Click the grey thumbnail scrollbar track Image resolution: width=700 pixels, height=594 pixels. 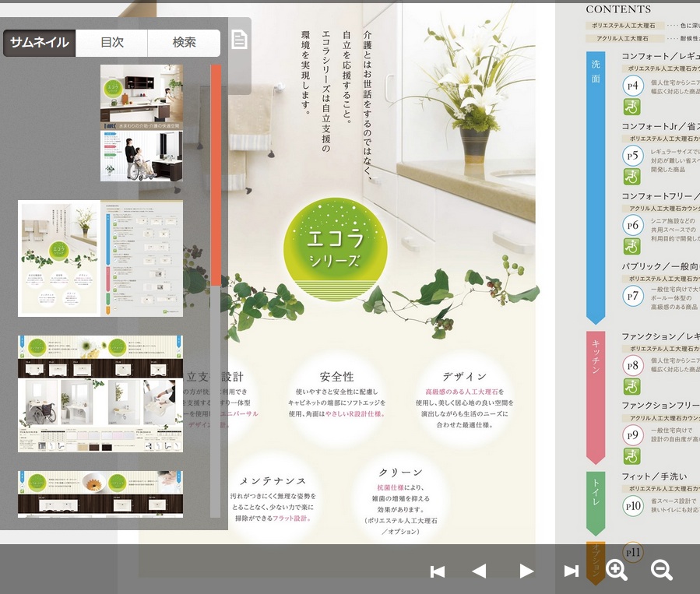[216, 402]
